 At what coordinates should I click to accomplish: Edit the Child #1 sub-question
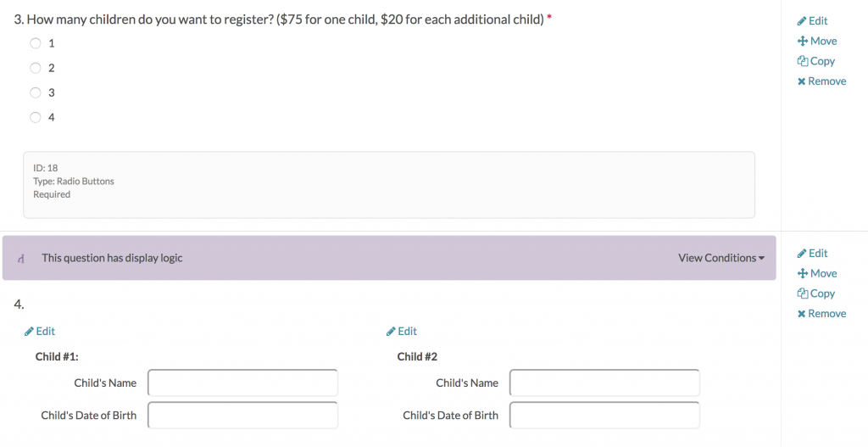(x=40, y=332)
